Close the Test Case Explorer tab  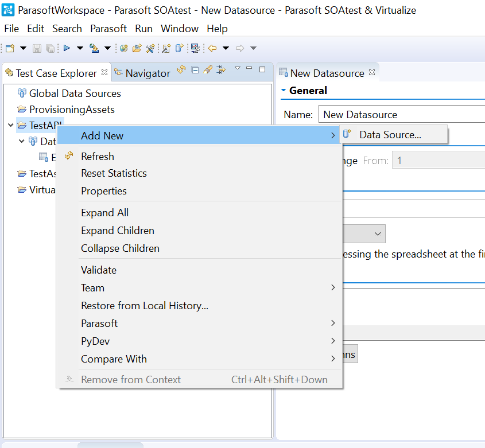click(x=104, y=72)
